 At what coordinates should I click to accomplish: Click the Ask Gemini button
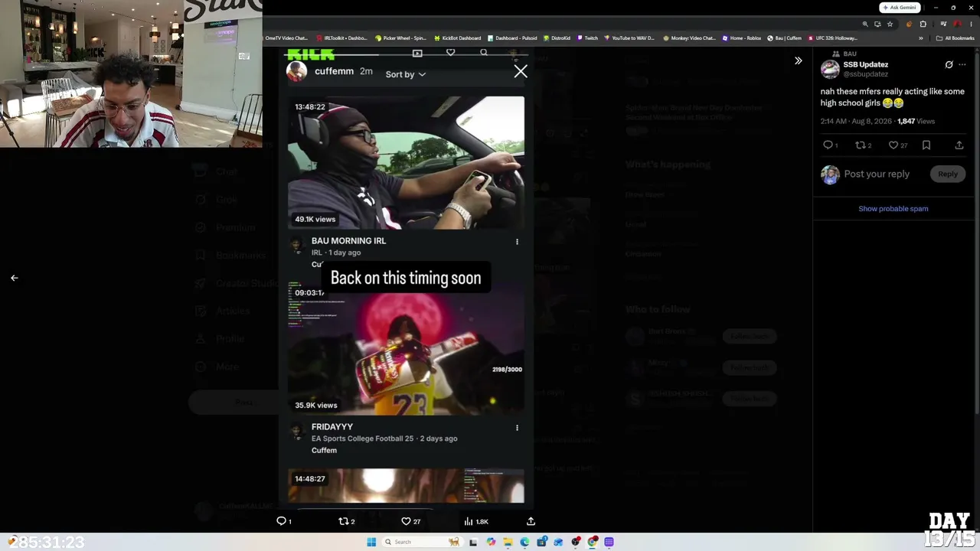coord(899,8)
